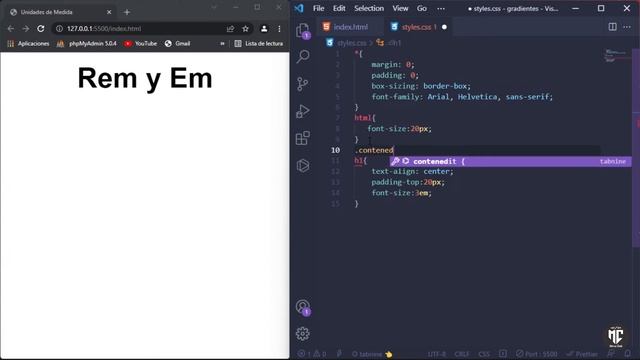Click the html selector on line 7

(x=363, y=118)
